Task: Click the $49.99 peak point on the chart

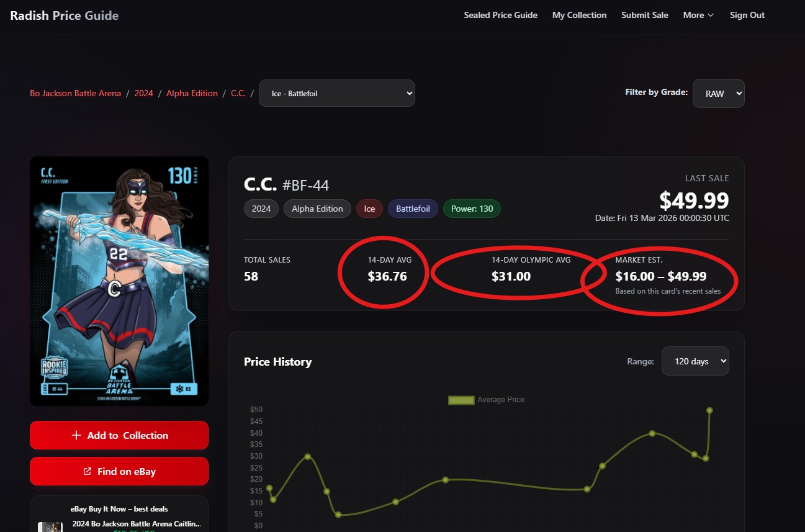Action: [709, 410]
